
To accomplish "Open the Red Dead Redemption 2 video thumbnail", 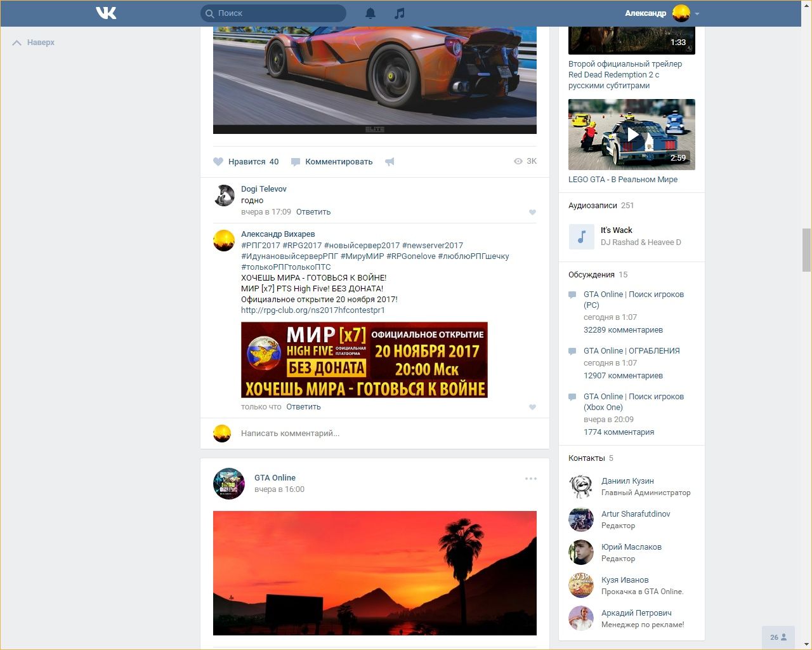I will (x=632, y=41).
